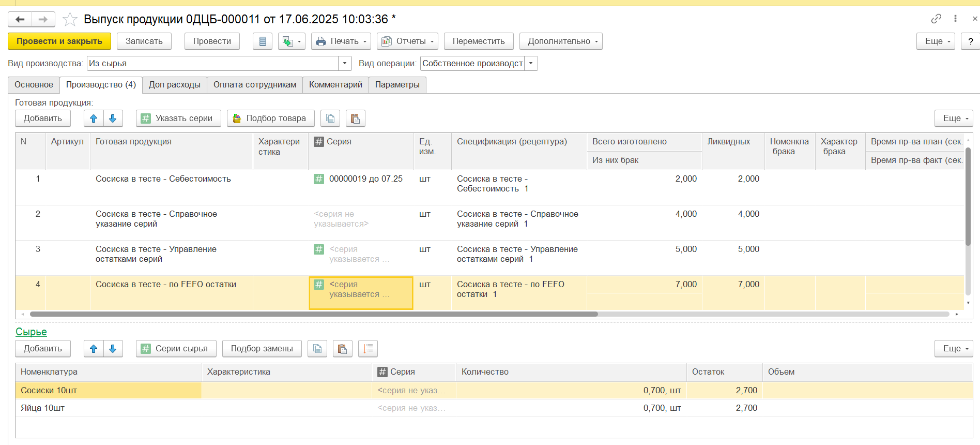Screen dimensions: 980x445
Task: Click the favorites star icon
Action: pos(70,20)
